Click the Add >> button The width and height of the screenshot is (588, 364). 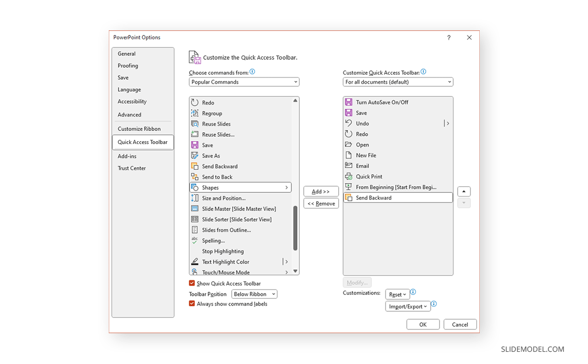click(x=321, y=192)
